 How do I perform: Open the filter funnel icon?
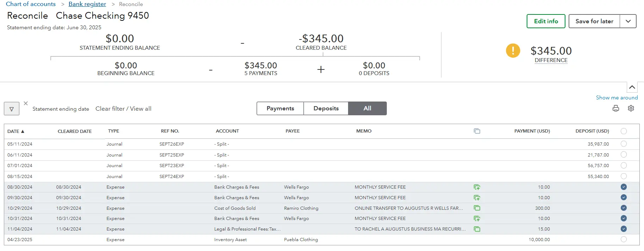coord(12,109)
